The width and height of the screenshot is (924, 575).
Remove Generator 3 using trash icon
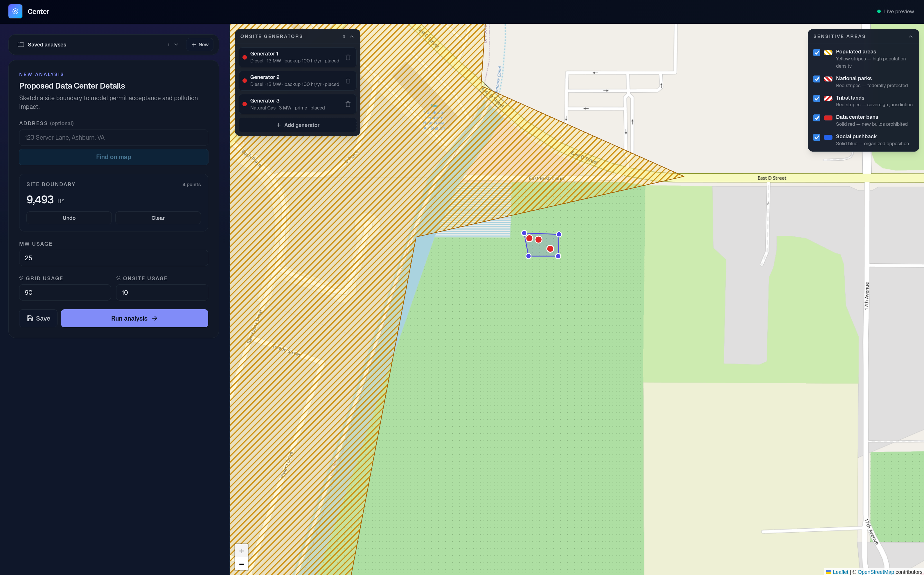pos(348,104)
